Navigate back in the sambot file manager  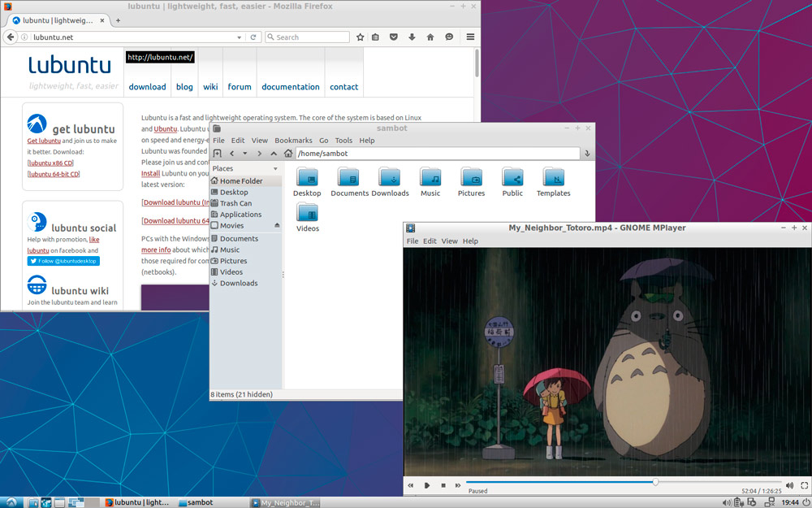coord(232,154)
